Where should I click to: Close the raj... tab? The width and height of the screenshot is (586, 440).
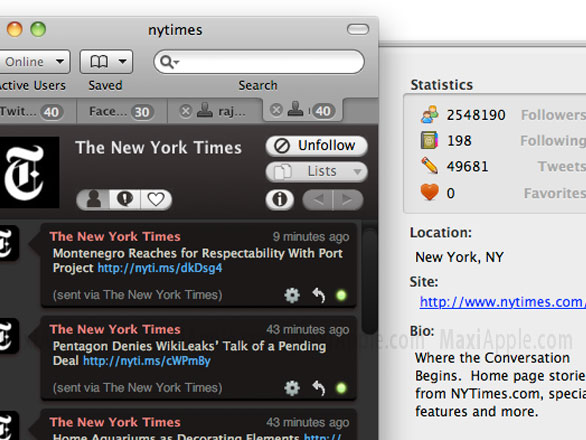click(x=185, y=111)
